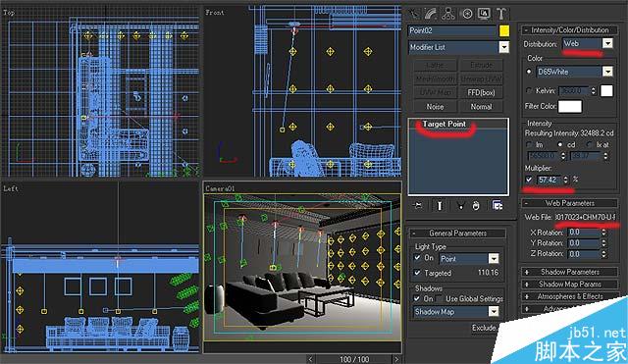
Task: Click the Web File name button
Action: tap(586, 217)
